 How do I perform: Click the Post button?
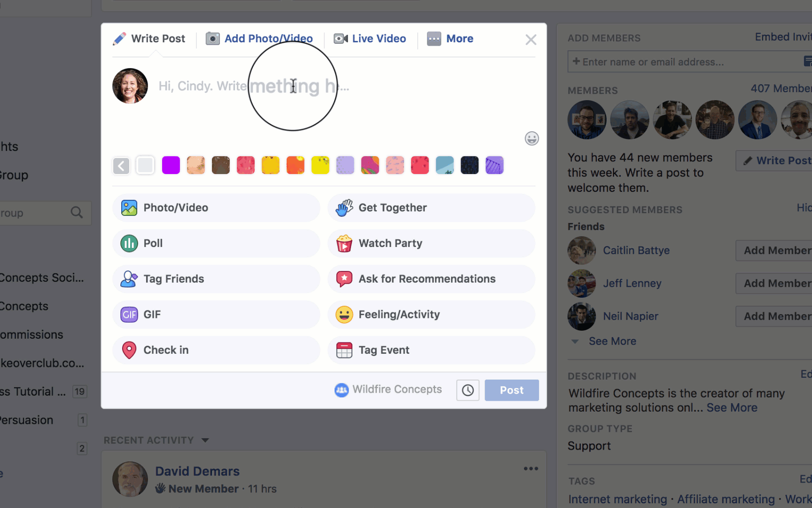coord(512,390)
